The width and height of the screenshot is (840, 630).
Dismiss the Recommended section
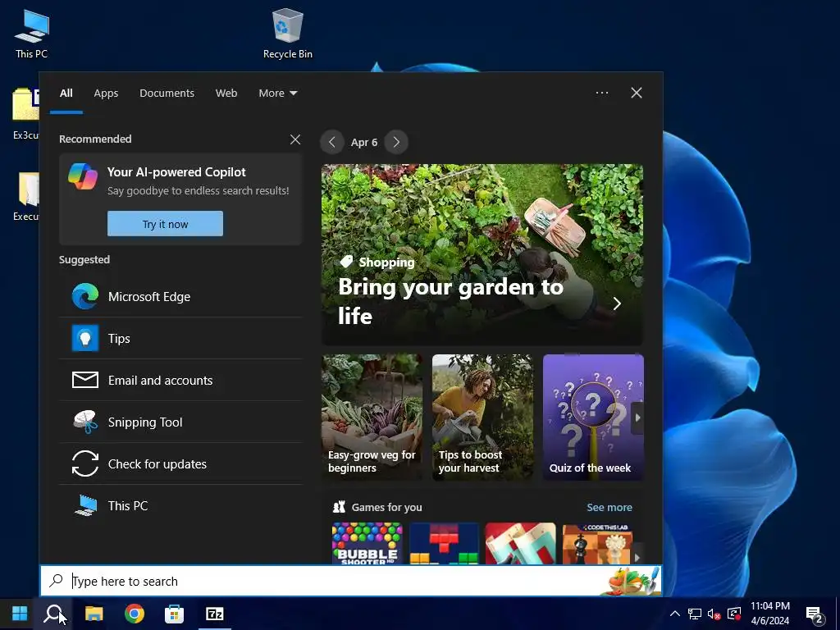[x=295, y=139]
